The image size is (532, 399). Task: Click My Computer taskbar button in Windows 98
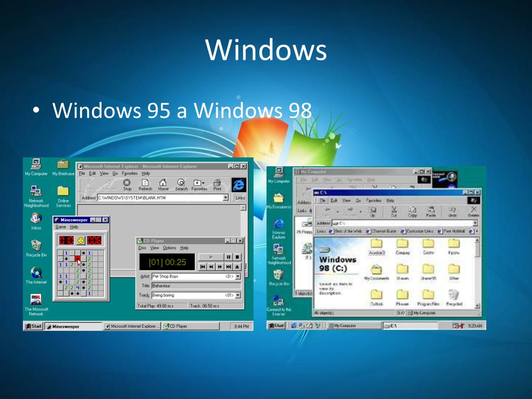tap(354, 325)
